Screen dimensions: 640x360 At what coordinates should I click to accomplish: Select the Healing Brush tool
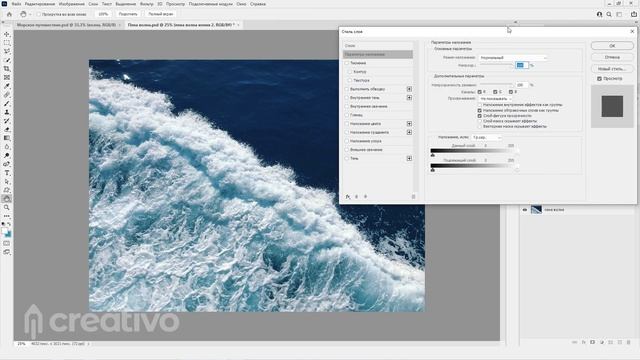click(7, 95)
